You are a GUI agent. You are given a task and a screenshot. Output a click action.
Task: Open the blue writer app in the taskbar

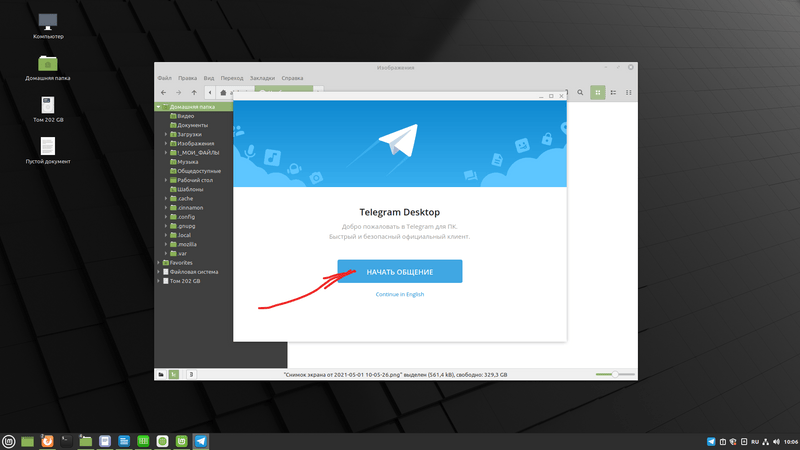[124, 441]
